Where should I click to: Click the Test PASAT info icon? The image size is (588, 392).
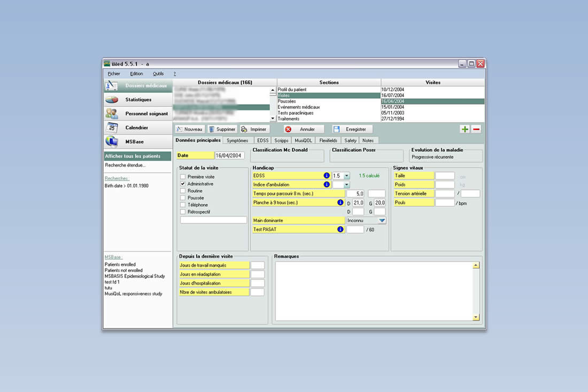[340, 230]
